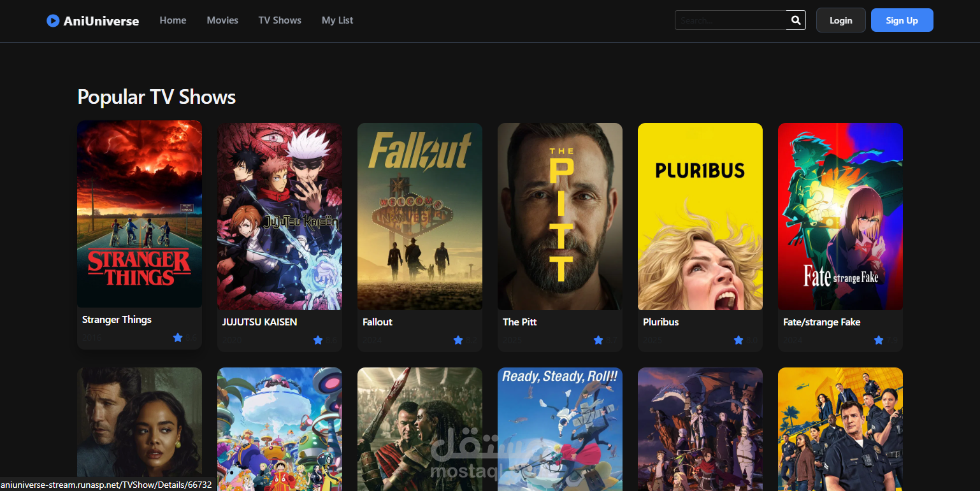Click the Sign Up button

902,20
